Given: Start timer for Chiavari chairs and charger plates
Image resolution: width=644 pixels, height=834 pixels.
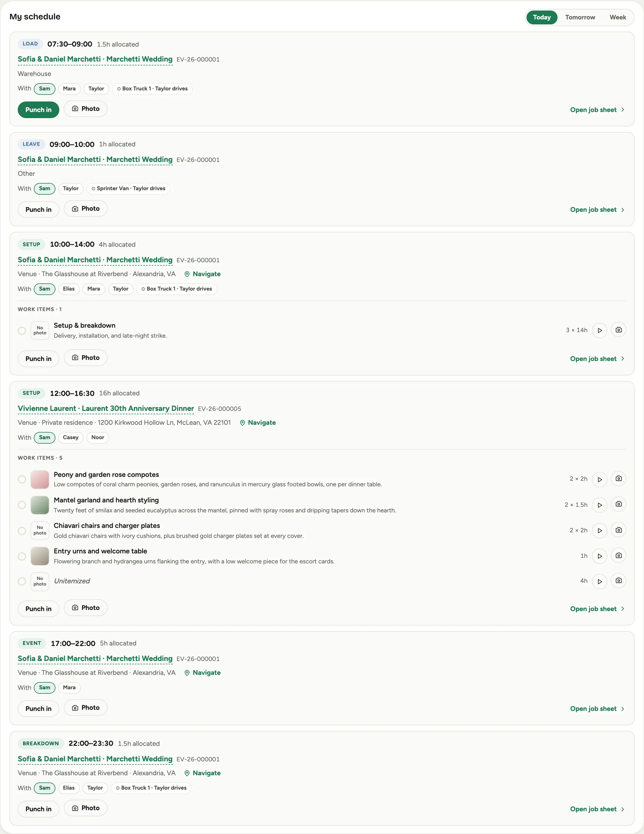Looking at the screenshot, I should pyautogui.click(x=599, y=530).
